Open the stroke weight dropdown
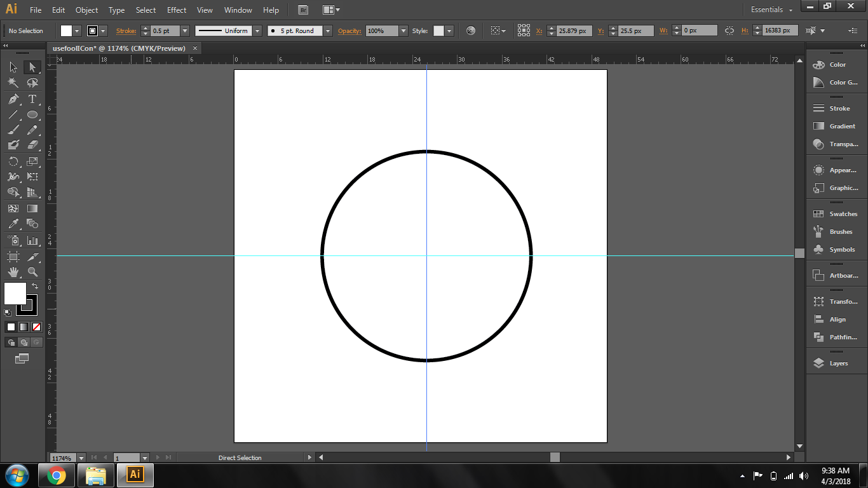Screen dimensions: 868x488 click(185, 30)
